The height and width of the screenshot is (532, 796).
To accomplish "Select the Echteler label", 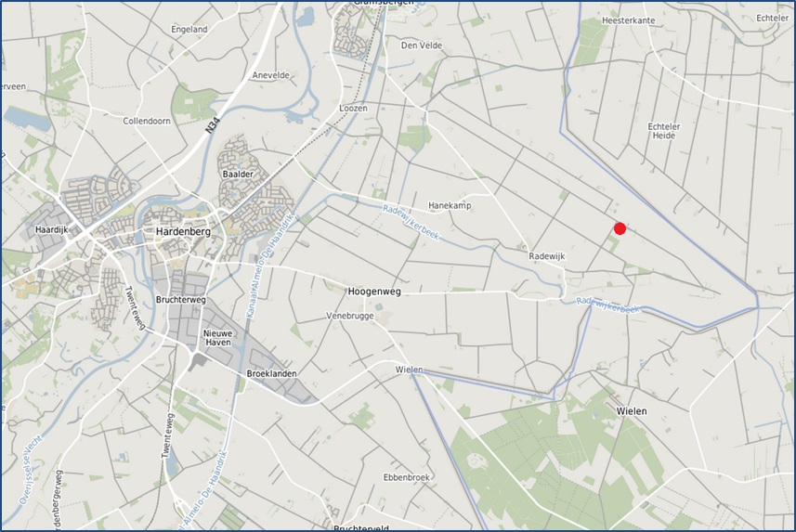I will coord(773,18).
